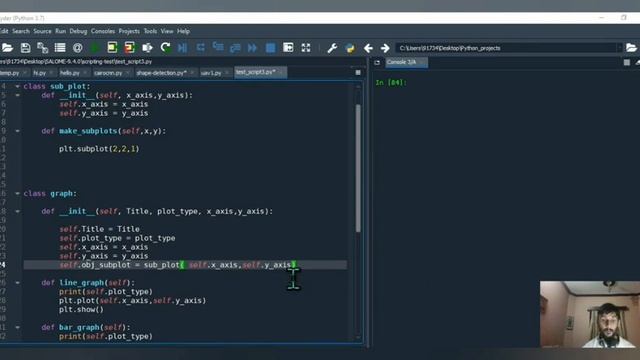Collapse the bar_graph method
The height and width of the screenshot is (360, 640).
pyautogui.click(x=18, y=327)
